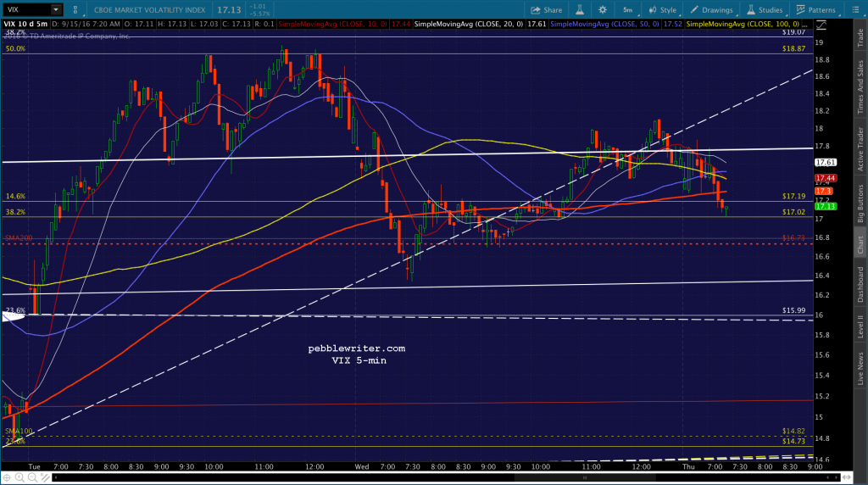This screenshot has width=868, height=485.
Task: Click the Share button
Action: (547, 10)
